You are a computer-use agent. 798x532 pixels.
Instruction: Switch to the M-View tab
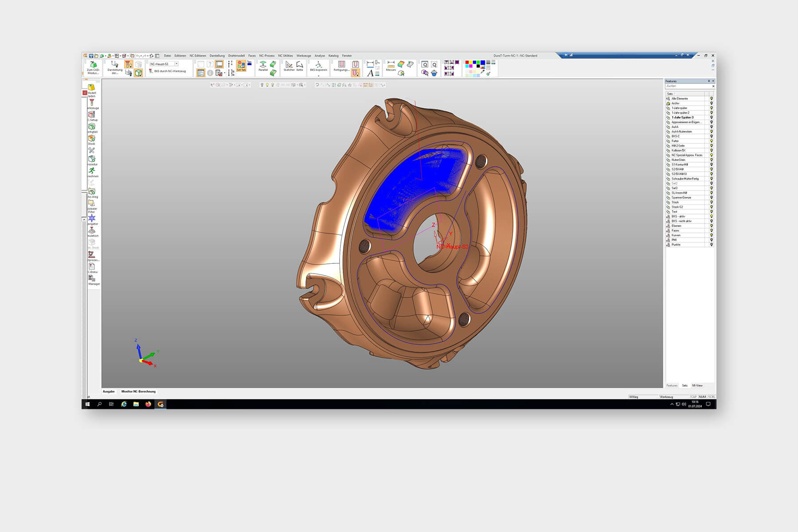click(x=697, y=386)
